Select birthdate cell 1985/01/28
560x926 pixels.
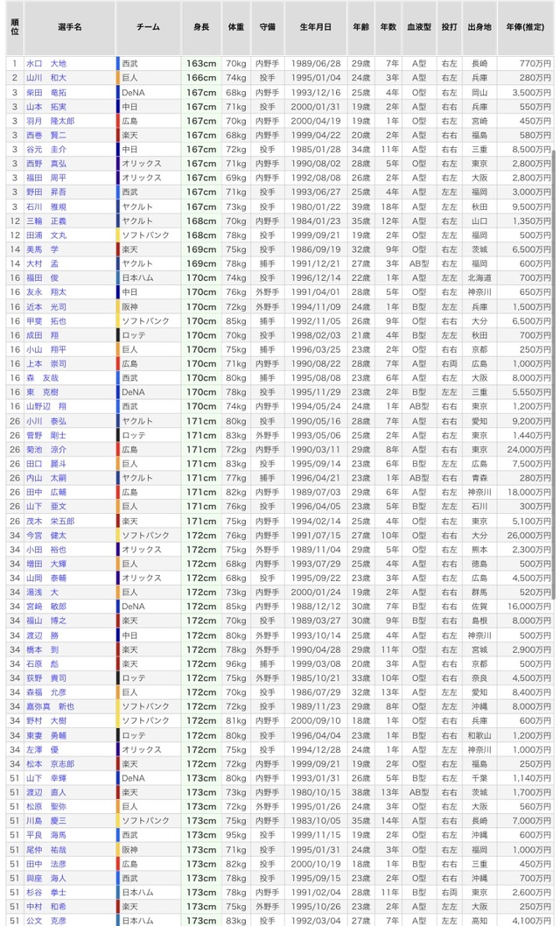click(x=316, y=150)
